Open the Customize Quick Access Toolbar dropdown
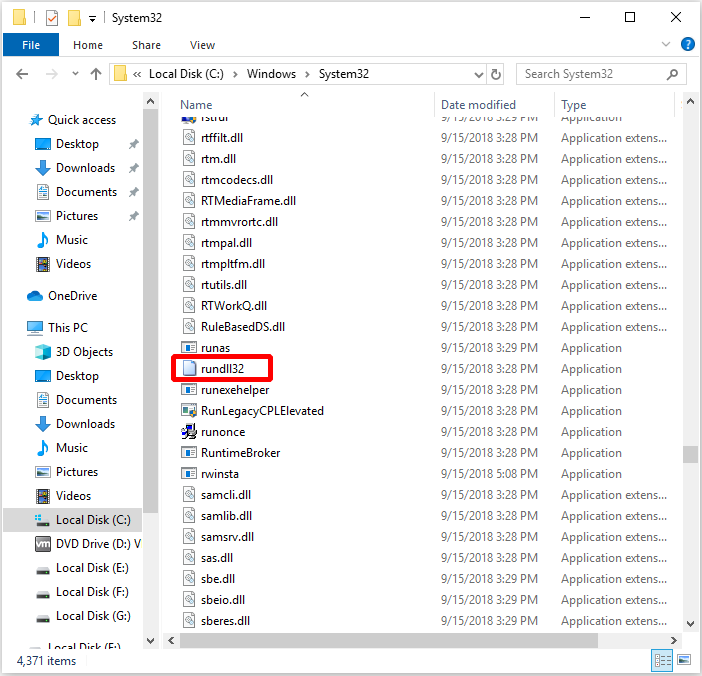The image size is (702, 676). (x=93, y=18)
